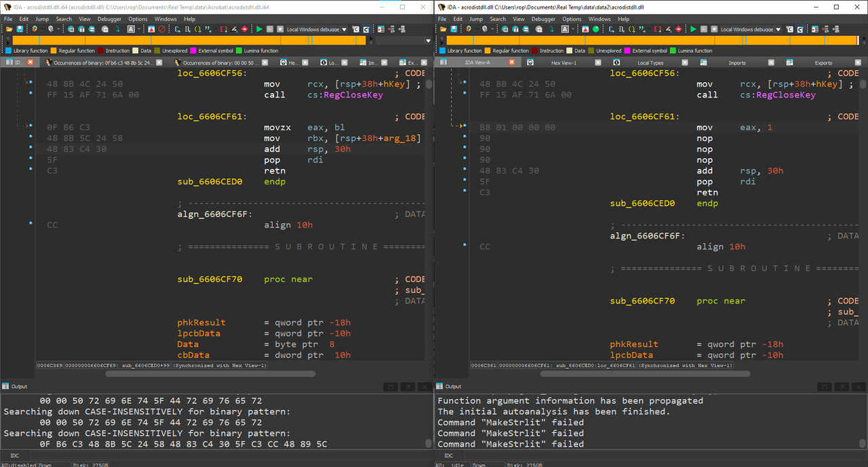The image size is (868, 467).
Task: Expand the text search dropdown arrow in right IDA toolbar
Action: tap(573, 29)
